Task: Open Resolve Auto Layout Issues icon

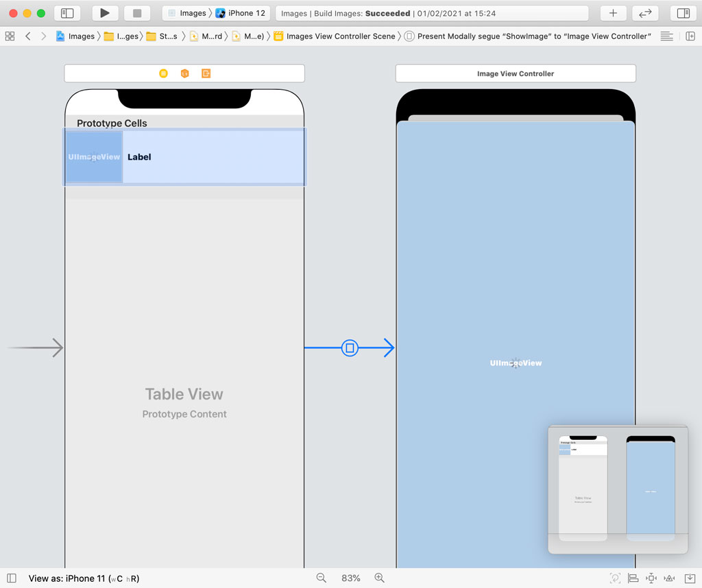Action: pos(668,578)
